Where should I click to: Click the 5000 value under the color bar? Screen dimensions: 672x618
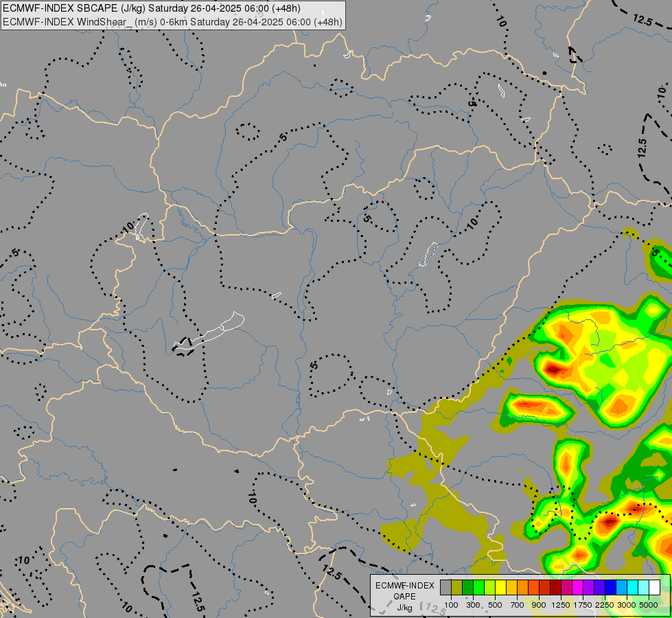pos(649,605)
